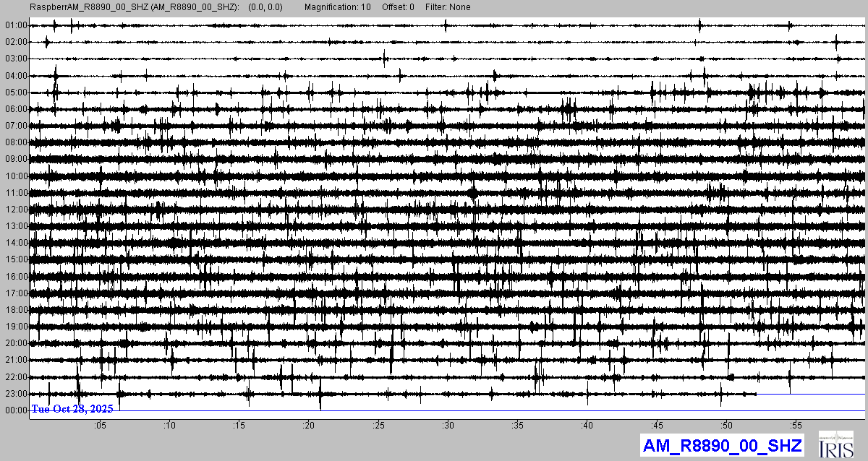868x461 pixels.
Task: Click the :30 minute axis marker
Action: coord(448,425)
